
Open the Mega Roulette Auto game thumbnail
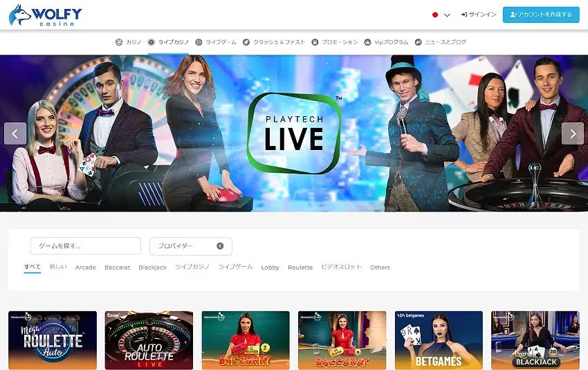coord(53,340)
